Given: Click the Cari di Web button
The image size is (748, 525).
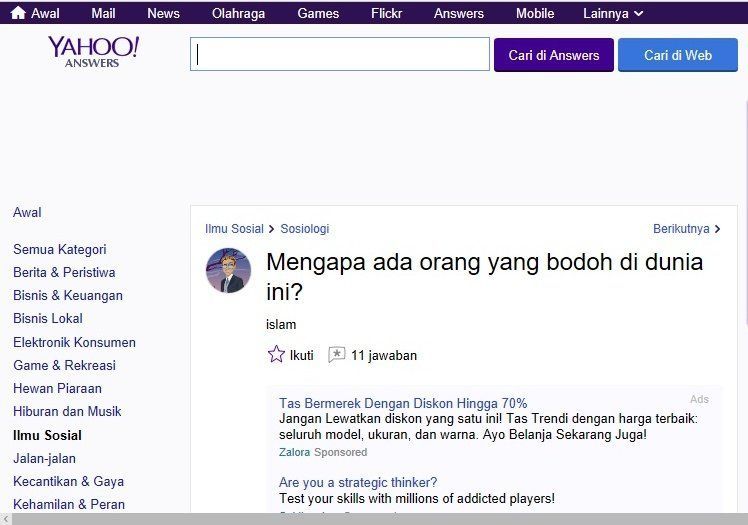Looking at the screenshot, I should click(678, 55).
